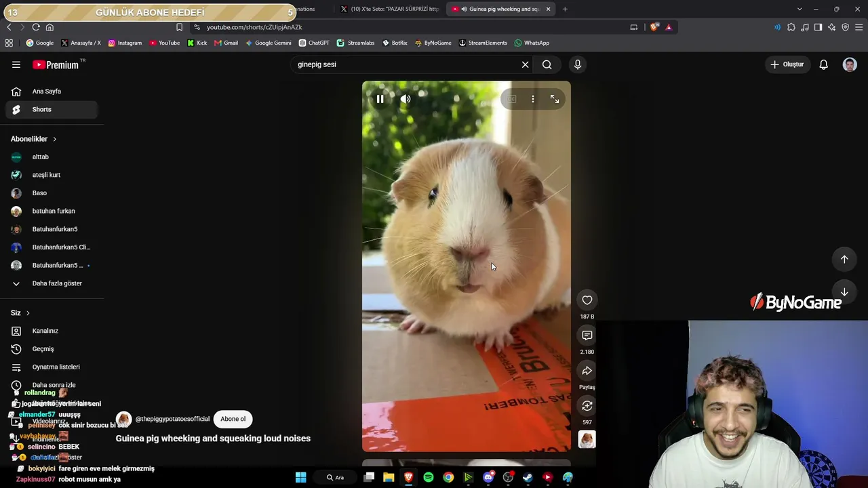Image resolution: width=868 pixels, height=488 pixels.
Task: Subscribe with the Abone ol button
Action: click(x=233, y=419)
